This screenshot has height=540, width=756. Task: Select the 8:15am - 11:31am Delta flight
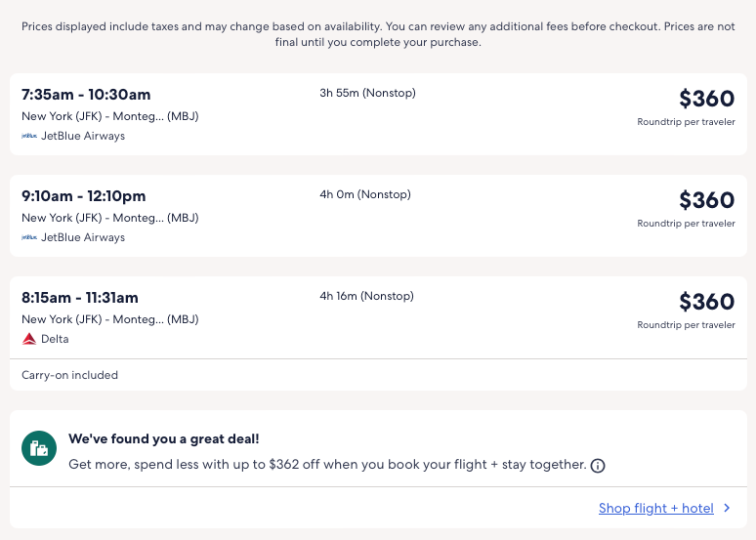[x=80, y=298]
